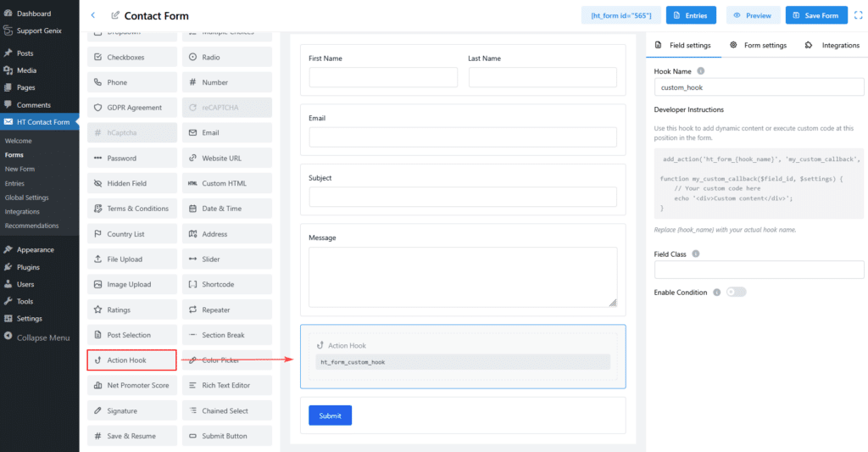Click the Hook Name input field
The height and width of the screenshot is (452, 868).
click(x=759, y=87)
